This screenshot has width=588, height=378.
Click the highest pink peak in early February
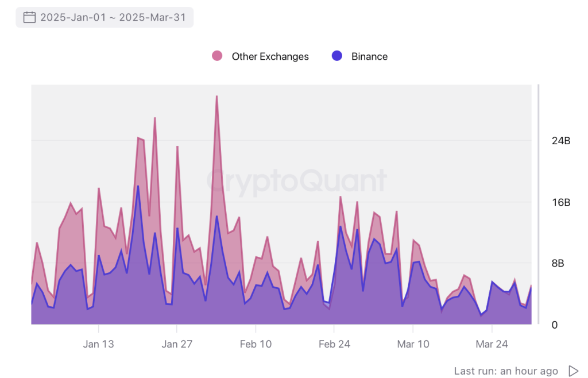tap(216, 97)
